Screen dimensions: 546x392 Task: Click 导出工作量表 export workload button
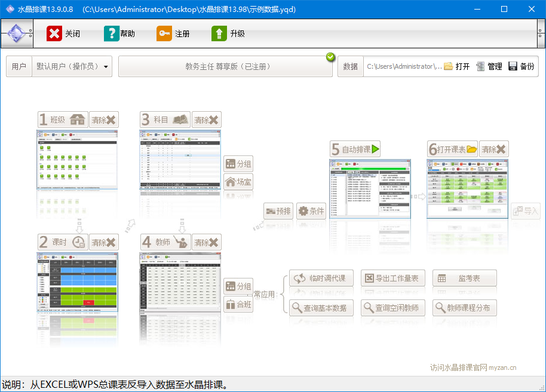tap(392, 278)
